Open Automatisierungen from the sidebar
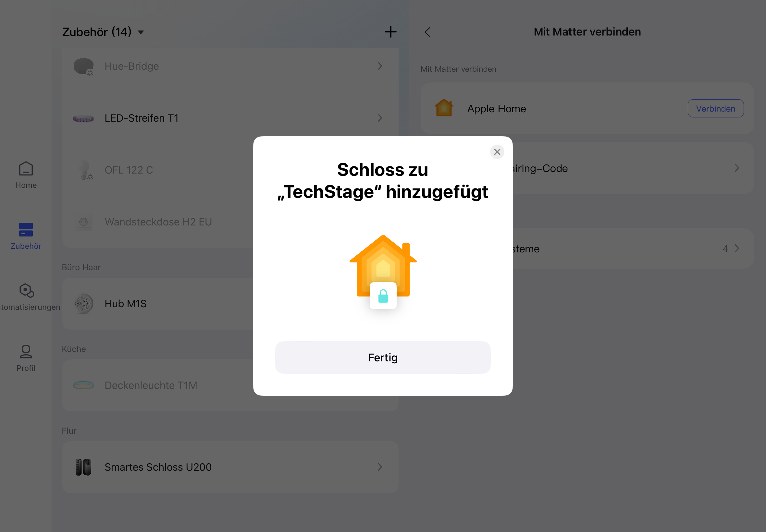The height and width of the screenshot is (532, 766). point(26,297)
